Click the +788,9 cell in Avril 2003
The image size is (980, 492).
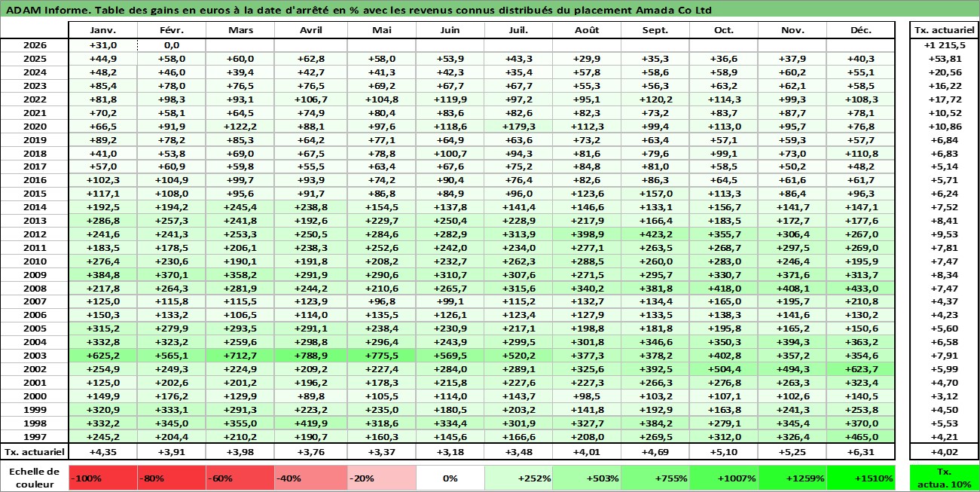click(310, 356)
